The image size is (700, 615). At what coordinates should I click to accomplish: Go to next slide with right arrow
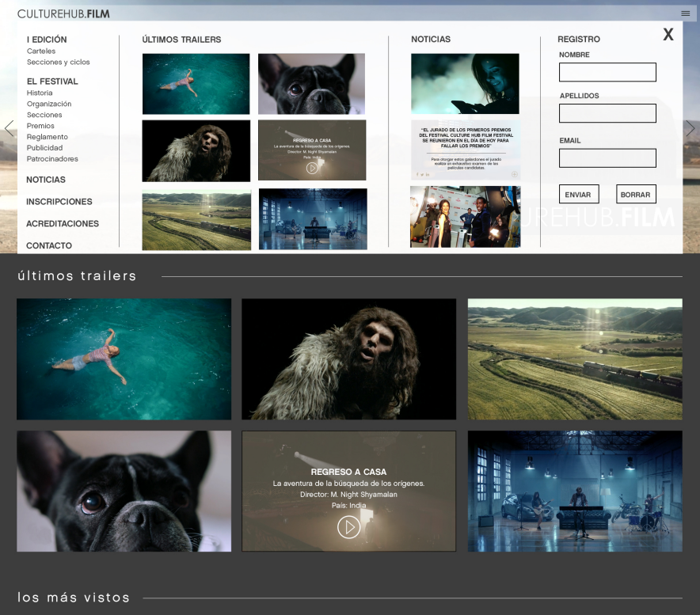click(x=690, y=128)
